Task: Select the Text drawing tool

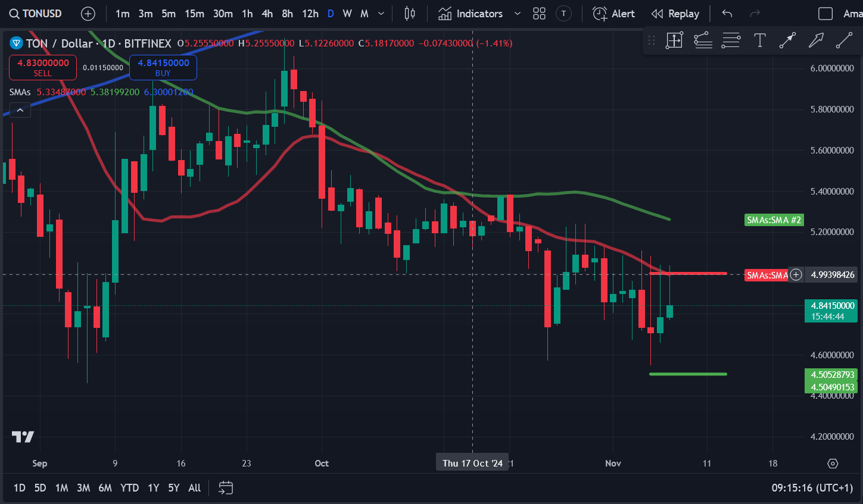Action: pyautogui.click(x=759, y=40)
